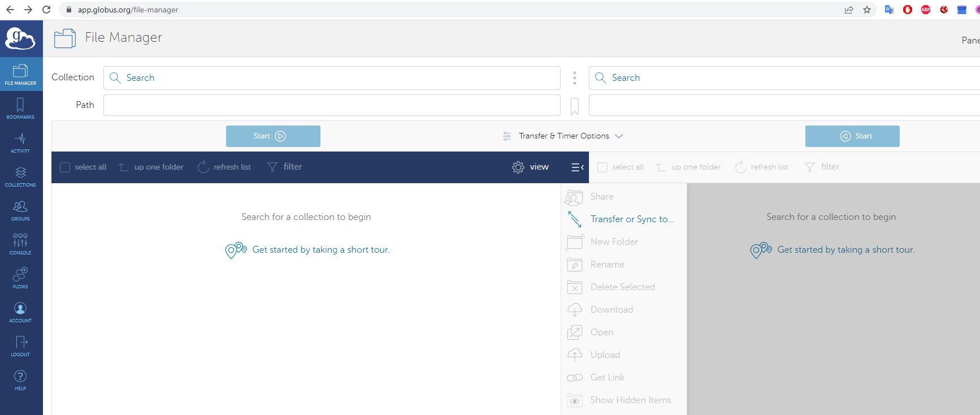Click the right Start transfer button
This screenshot has height=415, width=980.
point(852,136)
